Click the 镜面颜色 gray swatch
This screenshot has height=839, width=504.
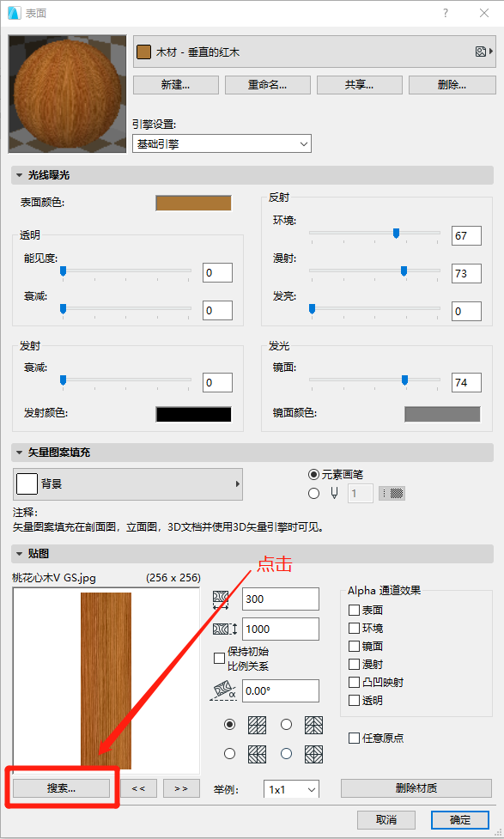tap(442, 414)
